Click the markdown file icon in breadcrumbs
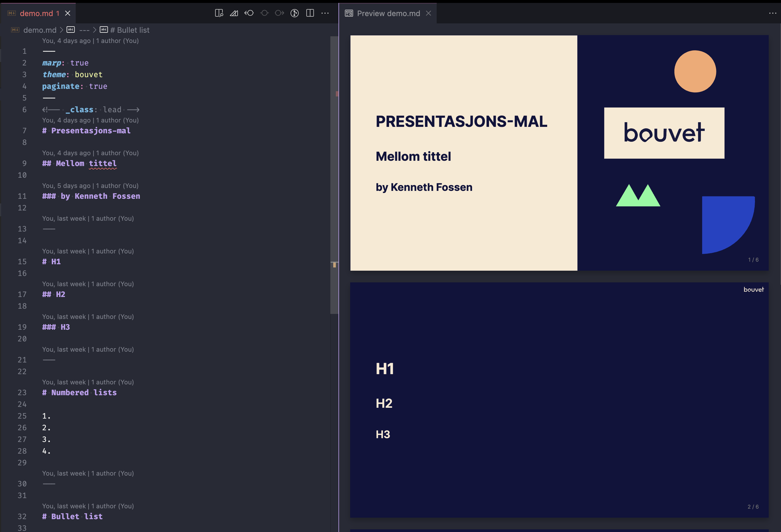This screenshot has height=532, width=781. coord(15,30)
